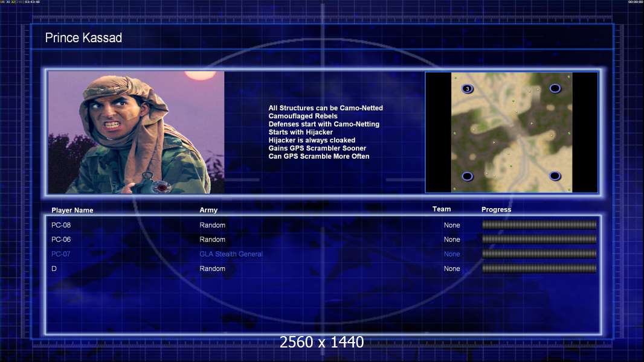Click player name D

[54, 268]
